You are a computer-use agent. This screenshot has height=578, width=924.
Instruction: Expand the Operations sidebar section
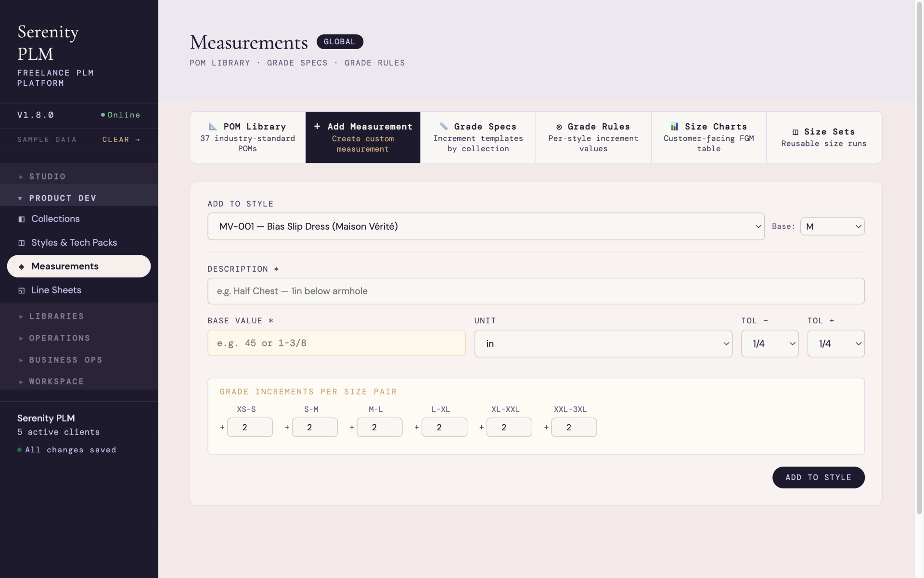tap(79, 338)
